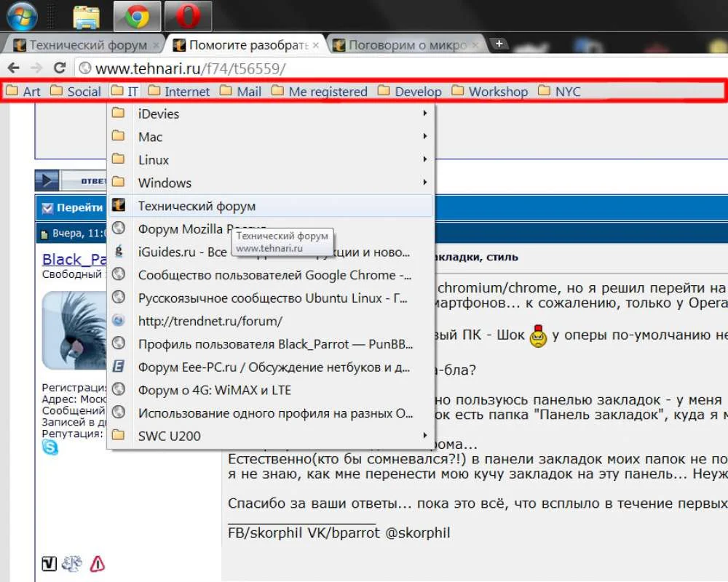Open Opera from the taskbar

[x=188, y=17]
